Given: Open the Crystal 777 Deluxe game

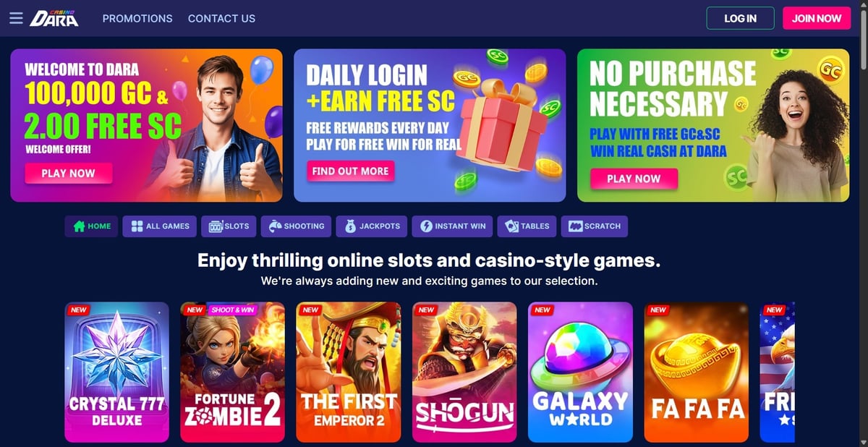Looking at the screenshot, I should [116, 372].
